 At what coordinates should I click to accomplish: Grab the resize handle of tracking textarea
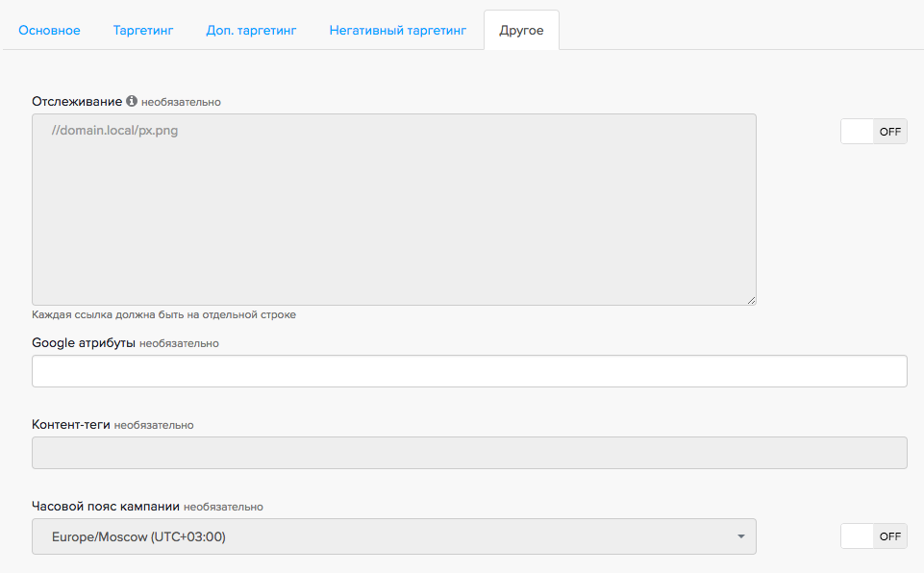coord(751,300)
